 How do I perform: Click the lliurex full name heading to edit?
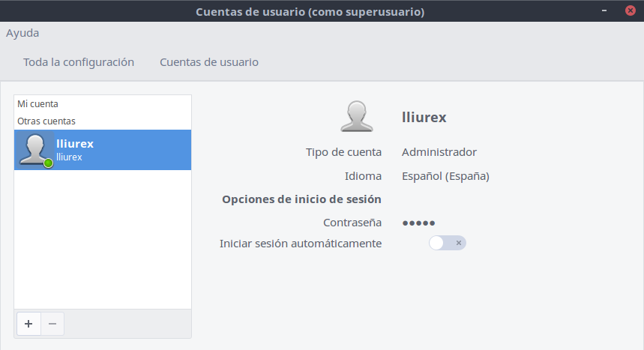(x=424, y=118)
